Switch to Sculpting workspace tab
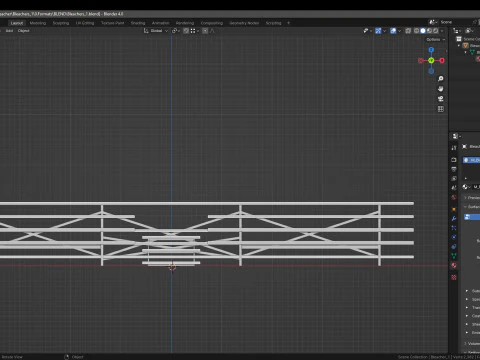This screenshot has height=360, width=480. point(61,23)
